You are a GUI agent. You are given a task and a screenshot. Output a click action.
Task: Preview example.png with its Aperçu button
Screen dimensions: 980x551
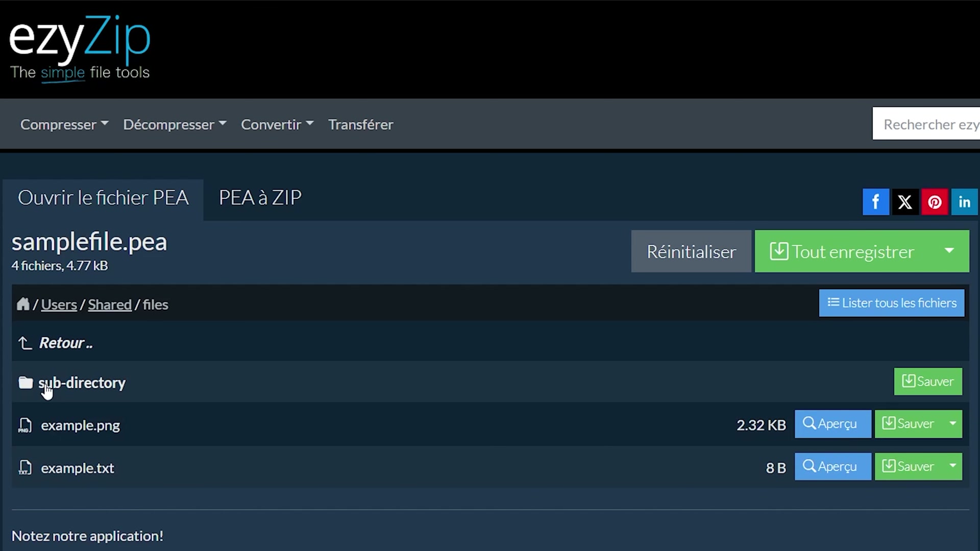(832, 424)
